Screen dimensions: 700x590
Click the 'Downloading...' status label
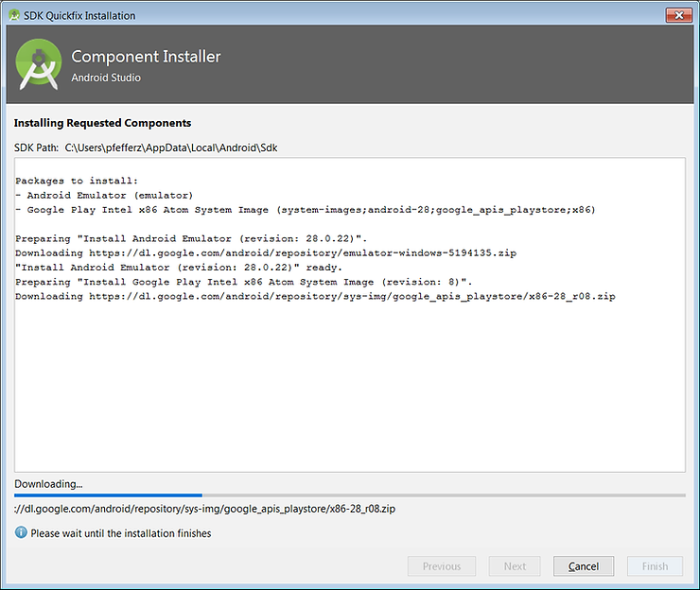click(48, 484)
